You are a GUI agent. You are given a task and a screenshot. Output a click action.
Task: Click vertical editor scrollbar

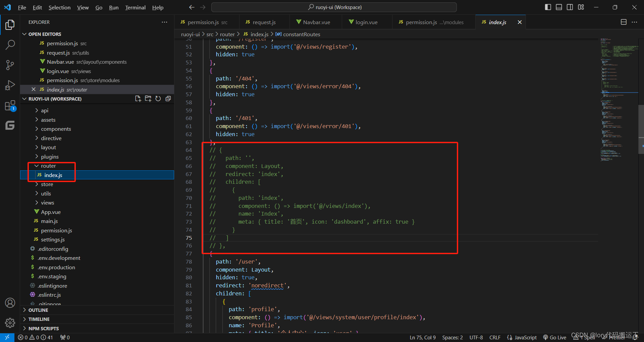pos(641,129)
